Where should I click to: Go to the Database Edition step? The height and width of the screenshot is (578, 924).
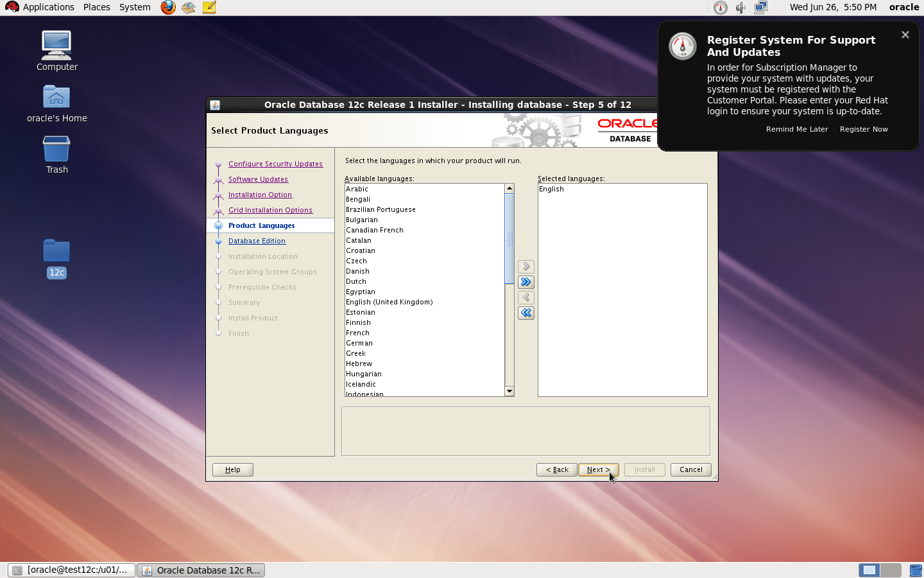coord(257,241)
